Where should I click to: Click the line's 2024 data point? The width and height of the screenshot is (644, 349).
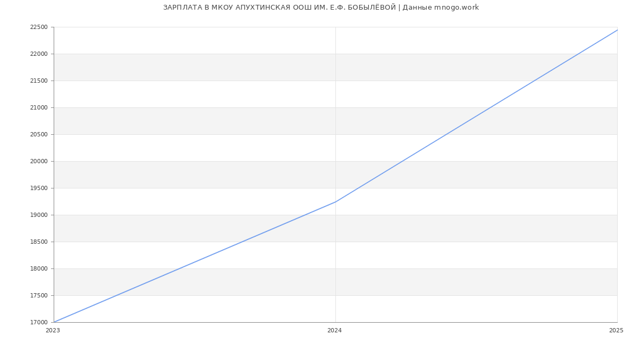coord(335,202)
